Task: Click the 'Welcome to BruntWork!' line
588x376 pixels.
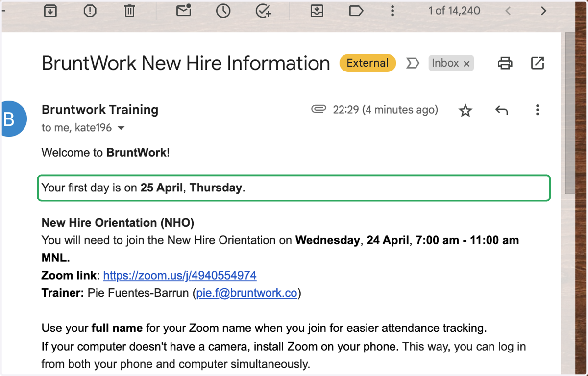Action: click(x=106, y=152)
